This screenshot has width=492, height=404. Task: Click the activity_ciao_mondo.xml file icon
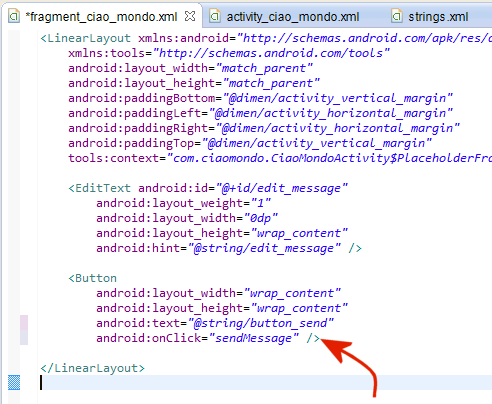(215, 16)
